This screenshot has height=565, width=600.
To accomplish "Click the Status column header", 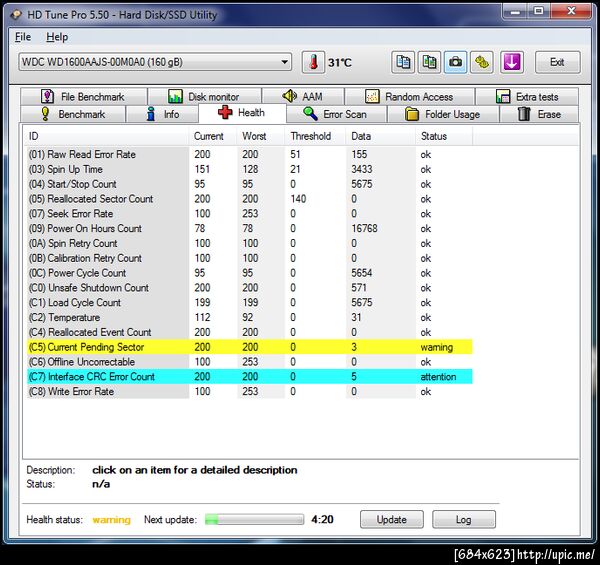I will pos(444,136).
